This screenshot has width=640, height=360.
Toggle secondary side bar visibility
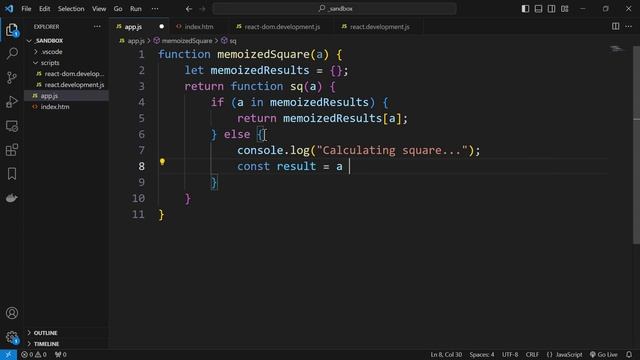(x=551, y=9)
